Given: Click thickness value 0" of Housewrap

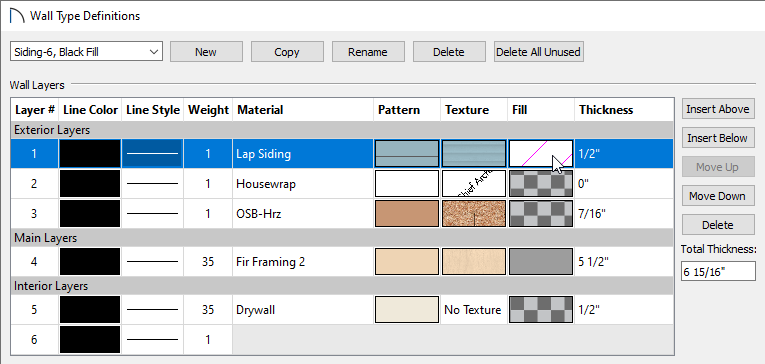Looking at the screenshot, I should (584, 184).
